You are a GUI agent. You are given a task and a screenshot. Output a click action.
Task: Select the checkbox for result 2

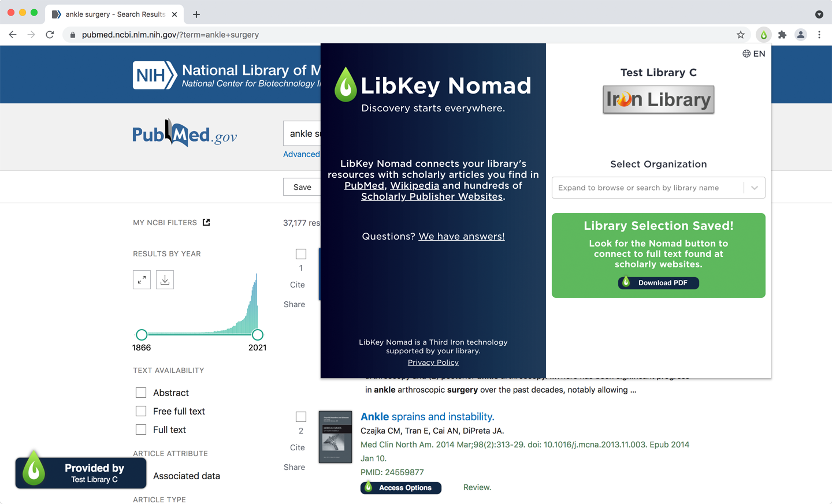coord(301,417)
